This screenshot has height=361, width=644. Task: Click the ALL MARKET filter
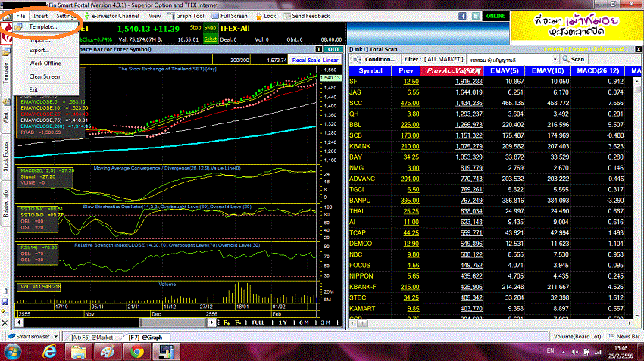click(x=443, y=60)
